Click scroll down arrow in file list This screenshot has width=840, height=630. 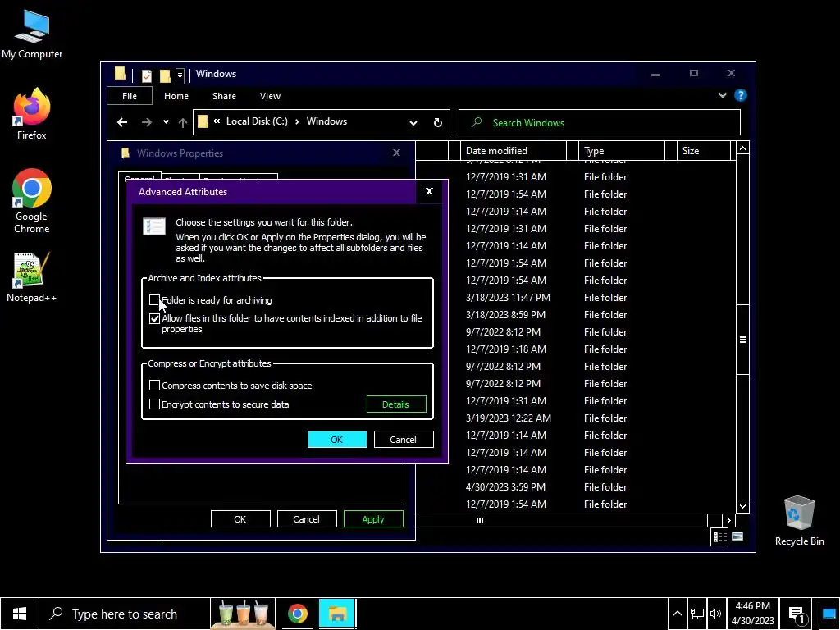[742, 506]
